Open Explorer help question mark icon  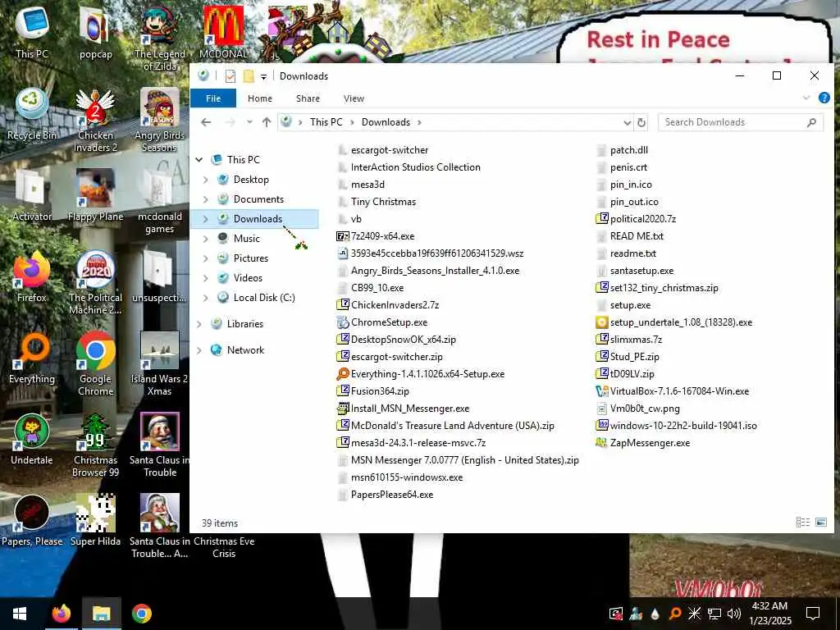pyautogui.click(x=824, y=98)
